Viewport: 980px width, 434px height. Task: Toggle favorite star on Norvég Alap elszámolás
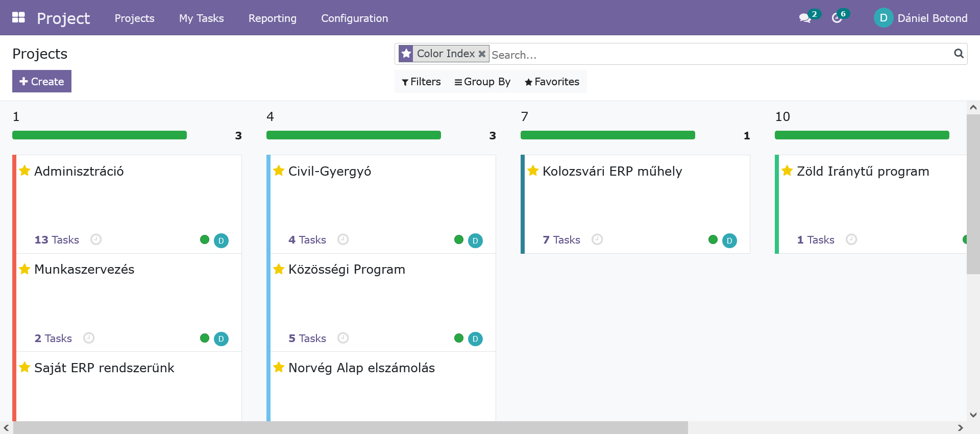(279, 367)
